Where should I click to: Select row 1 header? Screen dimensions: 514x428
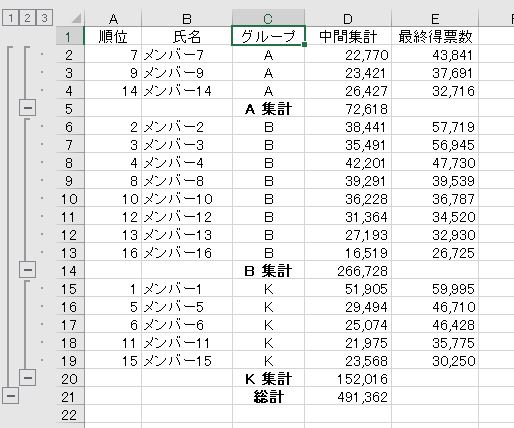pos(70,36)
